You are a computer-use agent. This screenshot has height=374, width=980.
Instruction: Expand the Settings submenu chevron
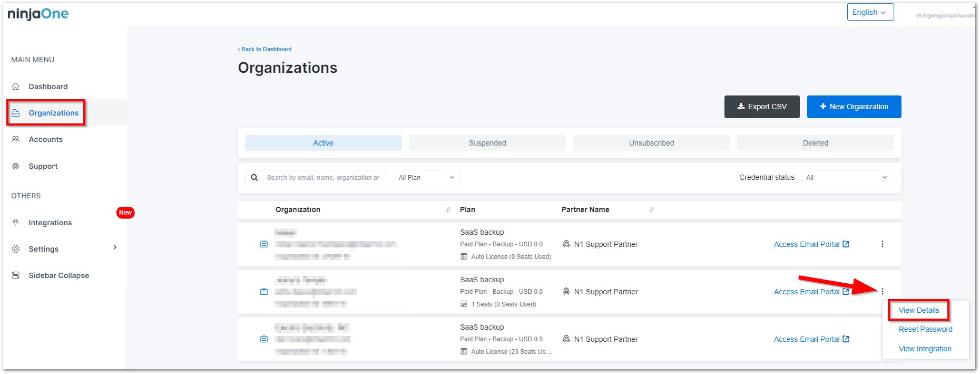pos(115,247)
